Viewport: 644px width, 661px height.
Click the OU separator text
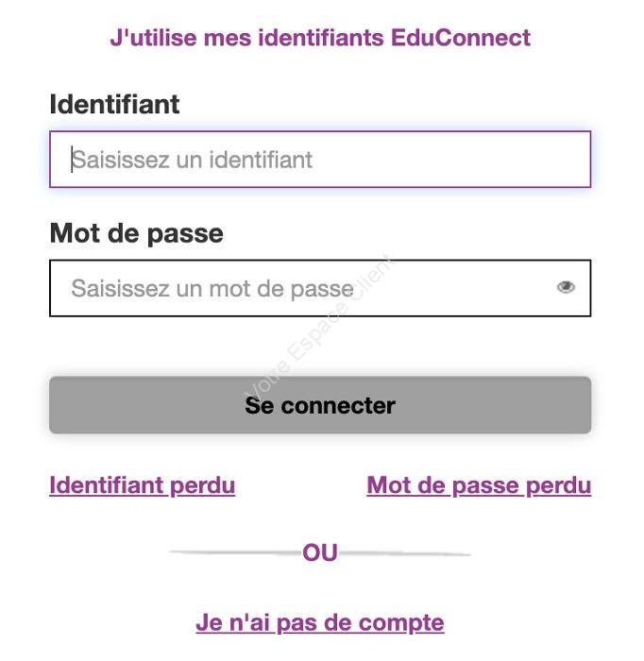click(320, 552)
